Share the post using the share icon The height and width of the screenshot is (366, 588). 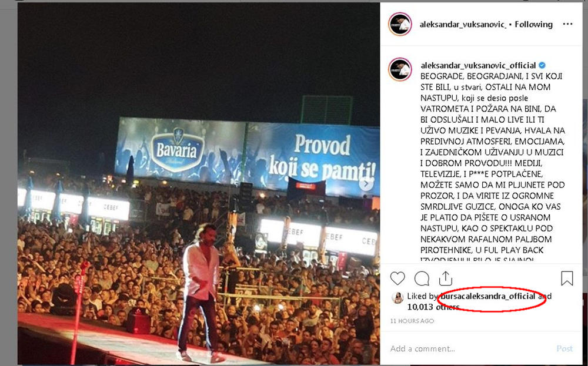pyautogui.click(x=445, y=278)
